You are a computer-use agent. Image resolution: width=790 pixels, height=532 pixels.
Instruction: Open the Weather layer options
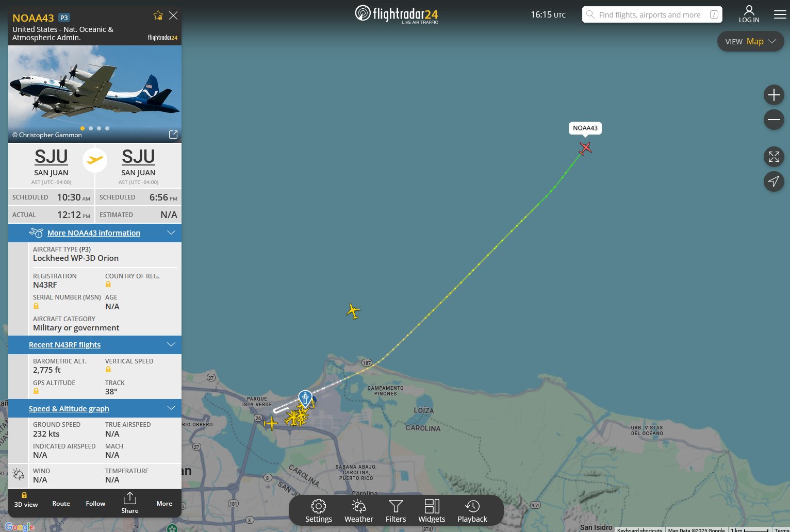point(359,511)
